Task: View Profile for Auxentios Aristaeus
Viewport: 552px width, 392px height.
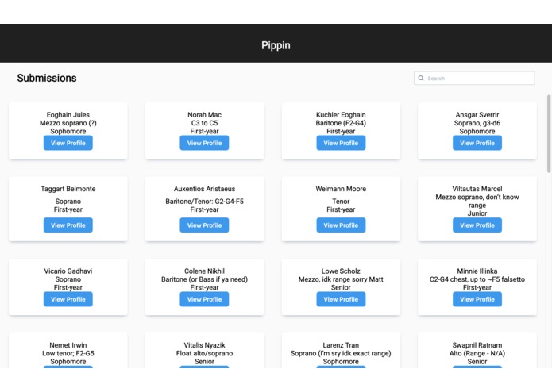Action: [204, 225]
